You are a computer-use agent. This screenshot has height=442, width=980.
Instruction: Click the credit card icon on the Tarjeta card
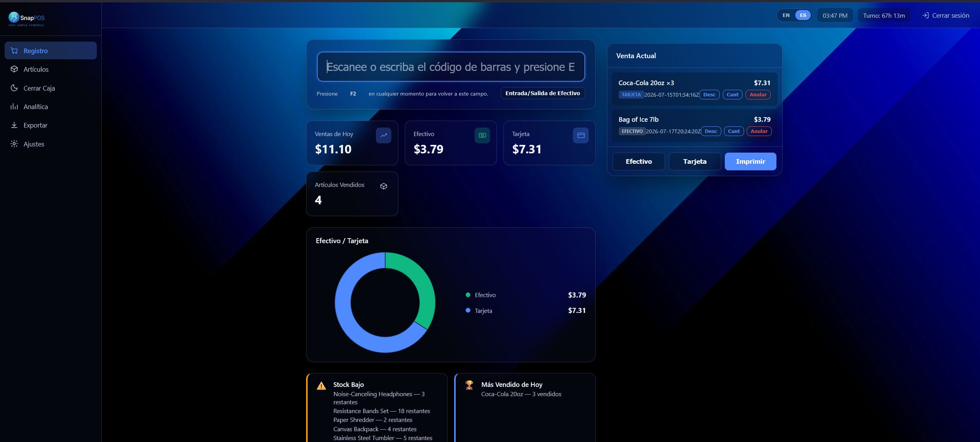[x=581, y=135]
